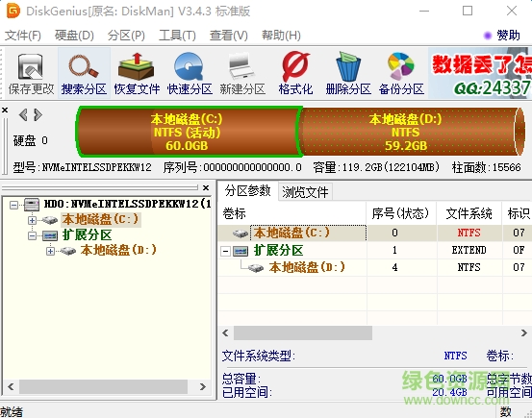Click the 删除分区 delete partition icon

348,74
